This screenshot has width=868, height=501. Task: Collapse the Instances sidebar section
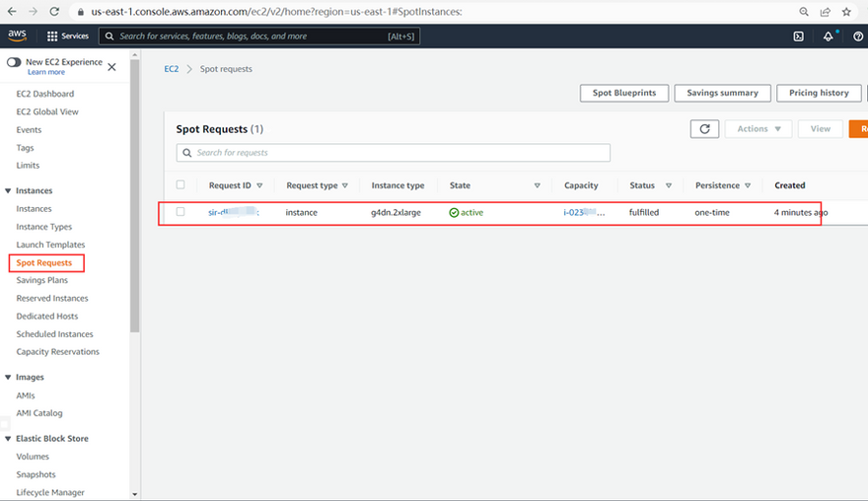pos(9,191)
